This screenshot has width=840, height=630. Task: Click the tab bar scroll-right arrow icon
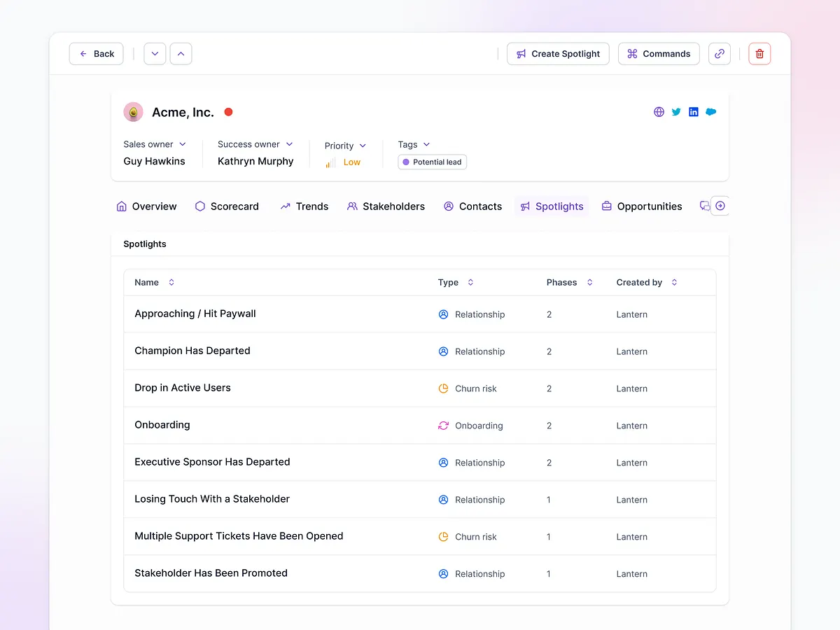tap(720, 206)
